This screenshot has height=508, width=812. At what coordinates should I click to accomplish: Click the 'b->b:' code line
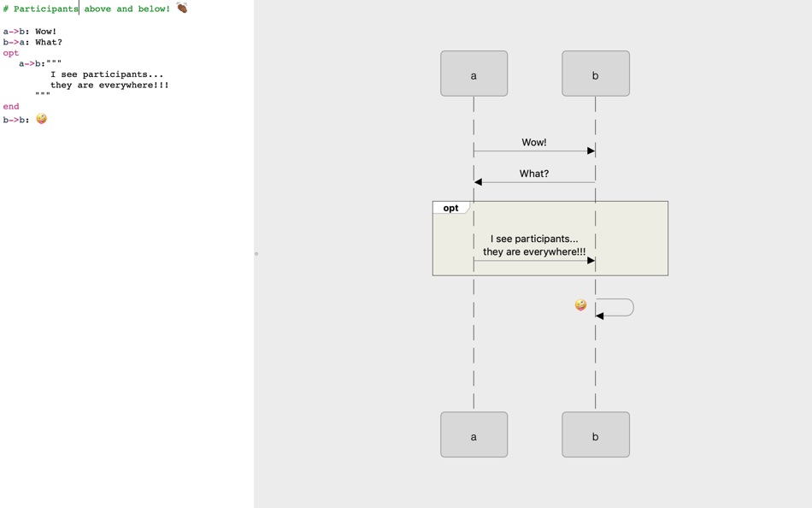(25, 120)
